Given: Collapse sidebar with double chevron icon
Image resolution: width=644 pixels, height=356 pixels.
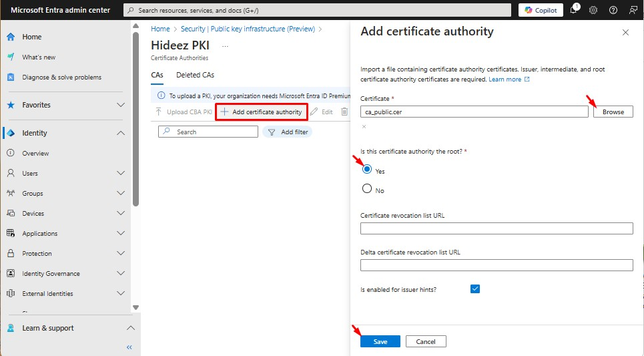Looking at the screenshot, I should (x=129, y=347).
